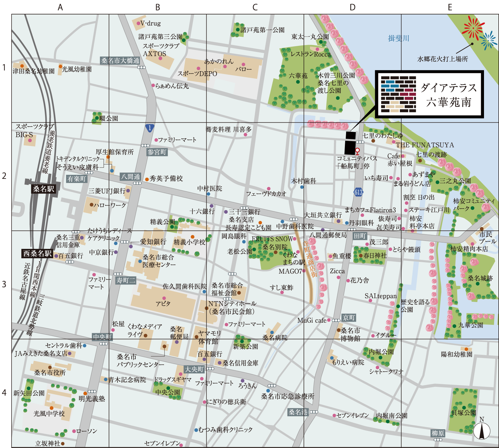This screenshot has height=448, width=499.
Task: Click the 有楽町 intersection sign
Action: point(77,179)
